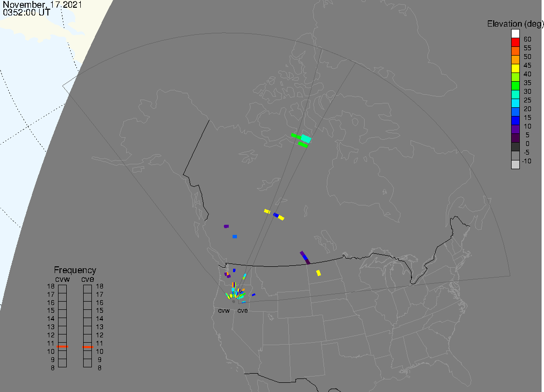Screen dimensions: 544x392
Task: Click the 'cve' header above frequency bar
Action: pos(88,279)
